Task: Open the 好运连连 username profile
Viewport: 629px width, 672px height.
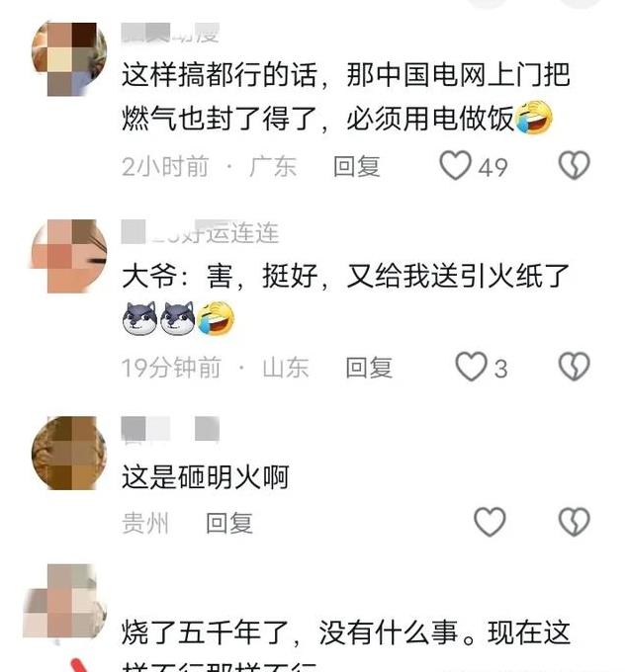Action: coord(200,232)
